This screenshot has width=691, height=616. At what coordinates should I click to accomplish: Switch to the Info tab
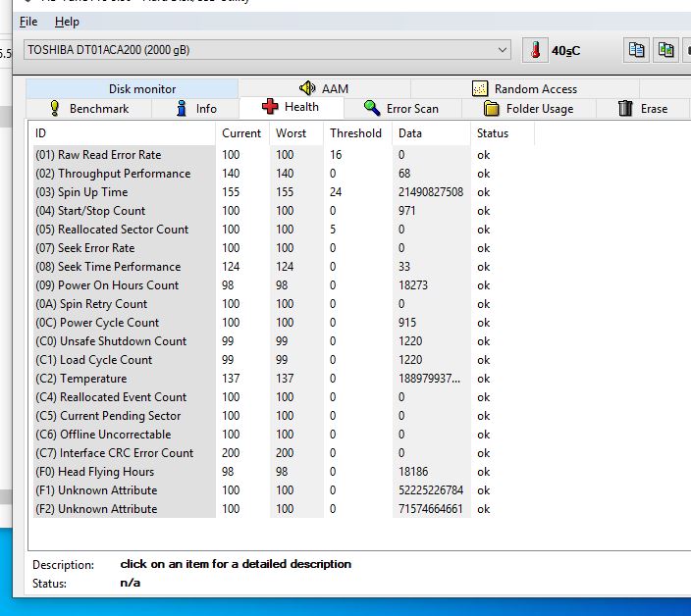click(197, 109)
